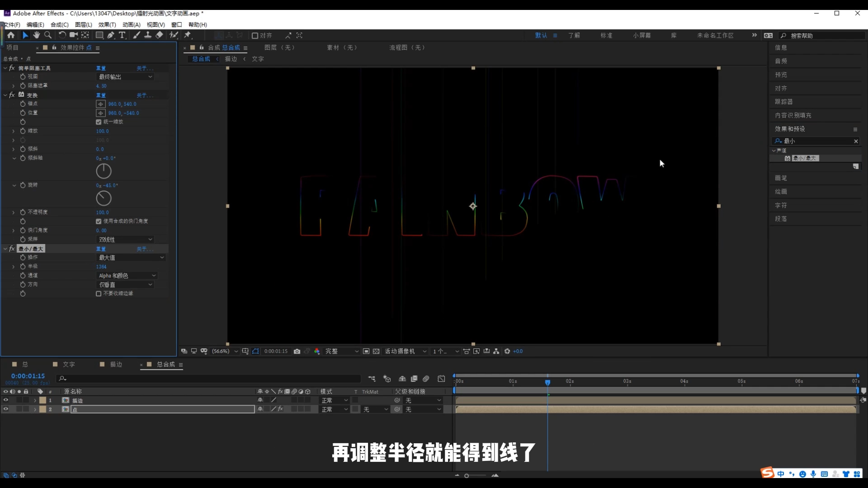This screenshot has width=868, height=488.
Task: Switch to the 文字 timeline tab
Action: click(69, 364)
